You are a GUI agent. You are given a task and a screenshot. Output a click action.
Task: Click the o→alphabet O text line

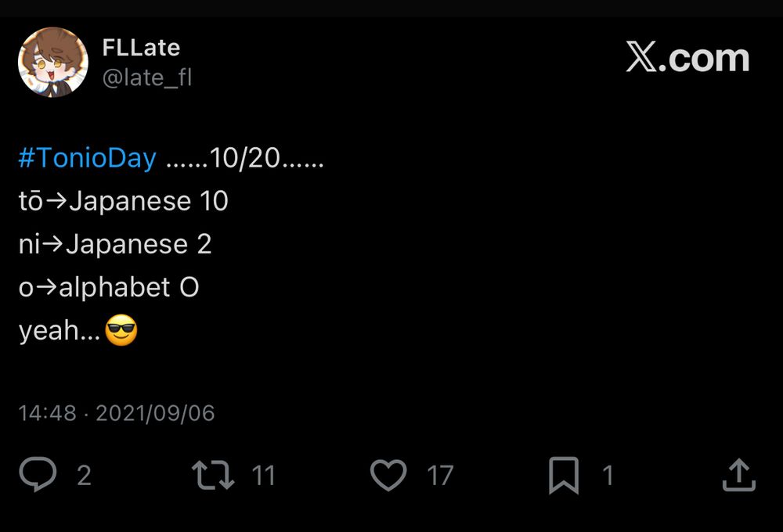click(x=109, y=287)
